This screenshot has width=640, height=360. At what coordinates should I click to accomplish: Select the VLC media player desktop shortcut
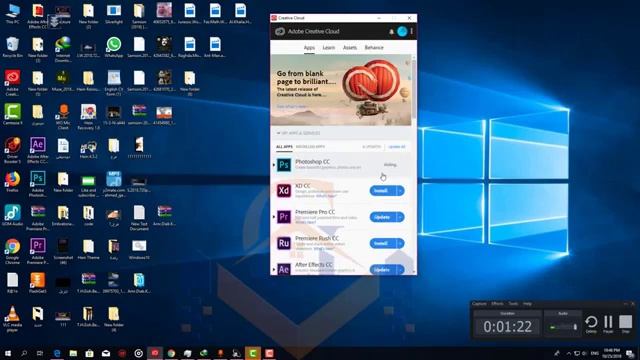tap(12, 318)
